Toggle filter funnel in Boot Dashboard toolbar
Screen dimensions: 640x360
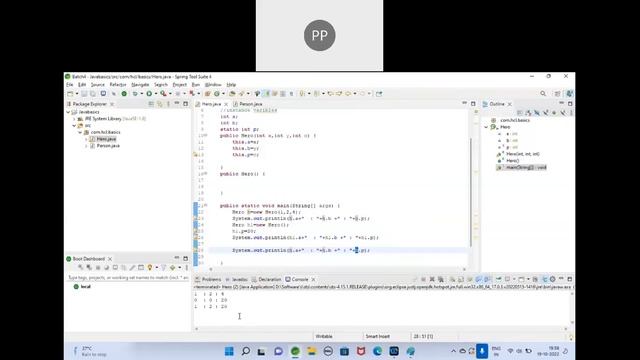(x=163, y=267)
